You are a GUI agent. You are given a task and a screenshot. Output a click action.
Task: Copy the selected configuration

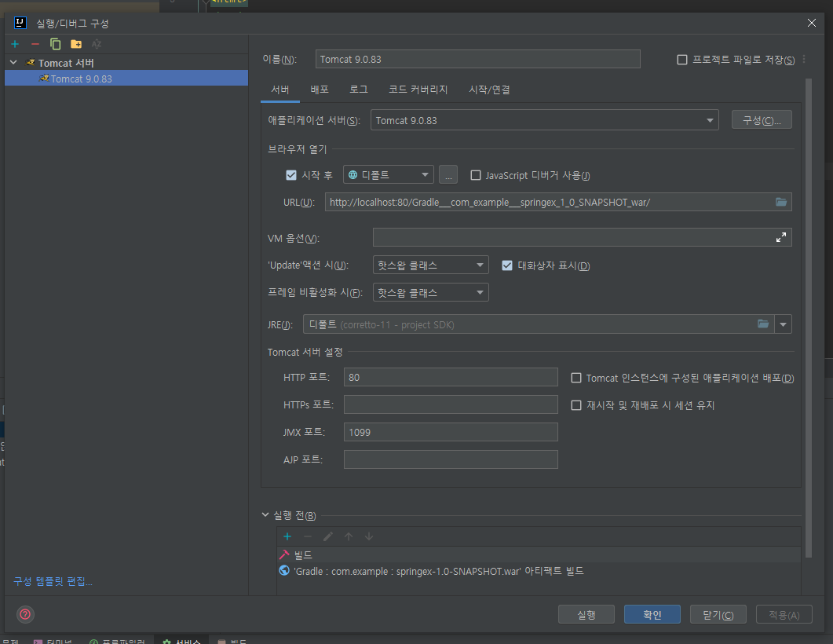(55, 44)
